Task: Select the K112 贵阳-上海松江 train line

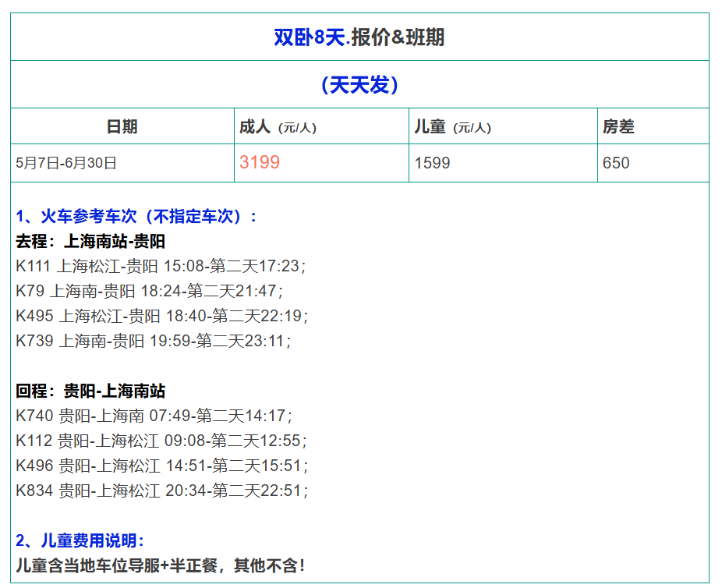Action: (x=161, y=441)
